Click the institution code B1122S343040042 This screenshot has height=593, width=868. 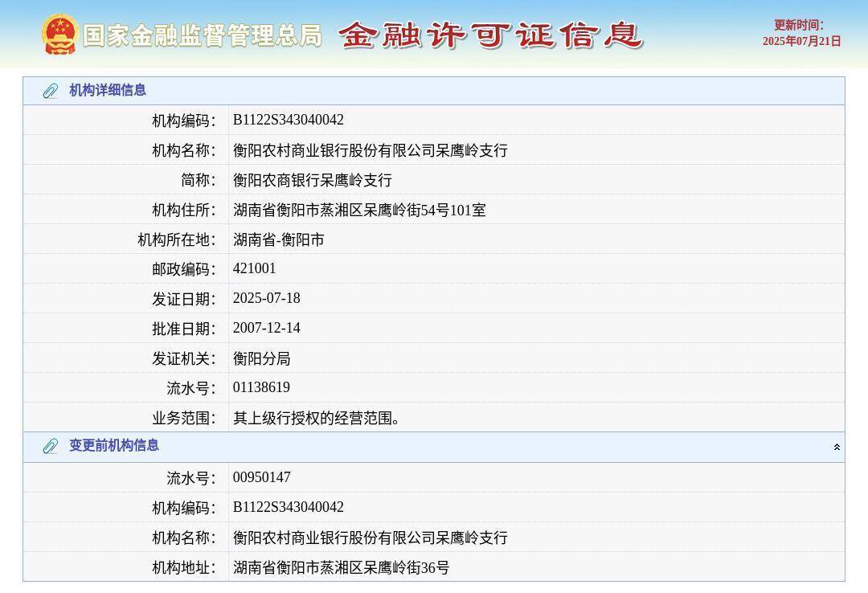click(289, 120)
